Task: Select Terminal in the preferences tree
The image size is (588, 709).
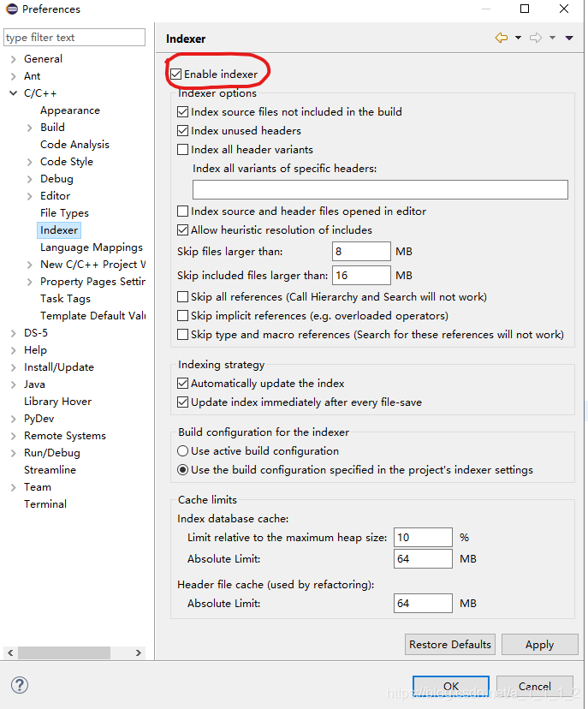Action: [45, 504]
